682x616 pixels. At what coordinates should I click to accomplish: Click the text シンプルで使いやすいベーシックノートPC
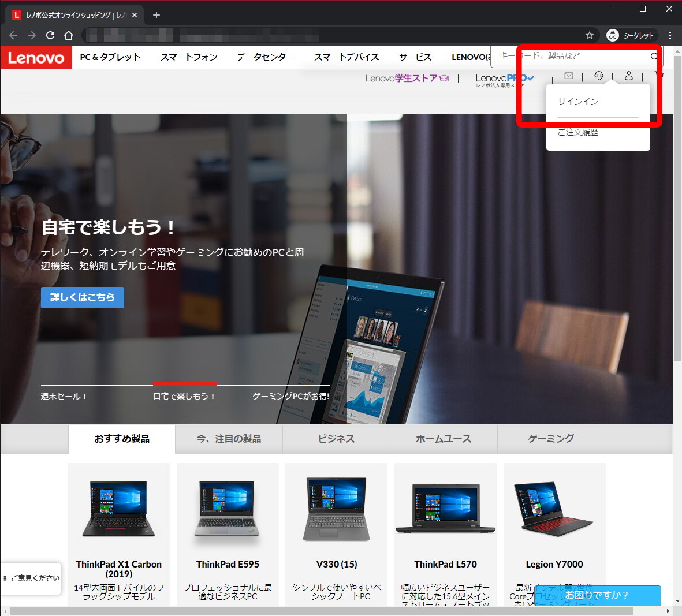click(337, 592)
